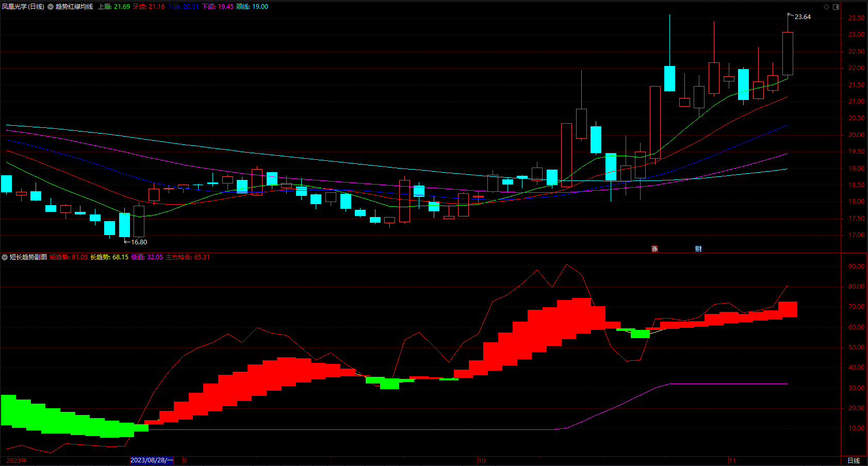Click 30.00 on the sub-chart axis
868x466 pixels.
(x=856, y=388)
